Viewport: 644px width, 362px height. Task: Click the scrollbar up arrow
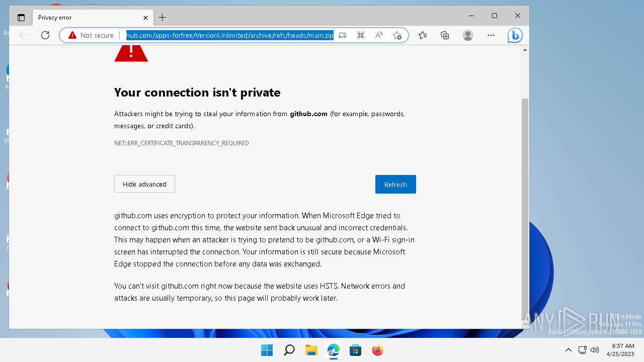click(525, 50)
